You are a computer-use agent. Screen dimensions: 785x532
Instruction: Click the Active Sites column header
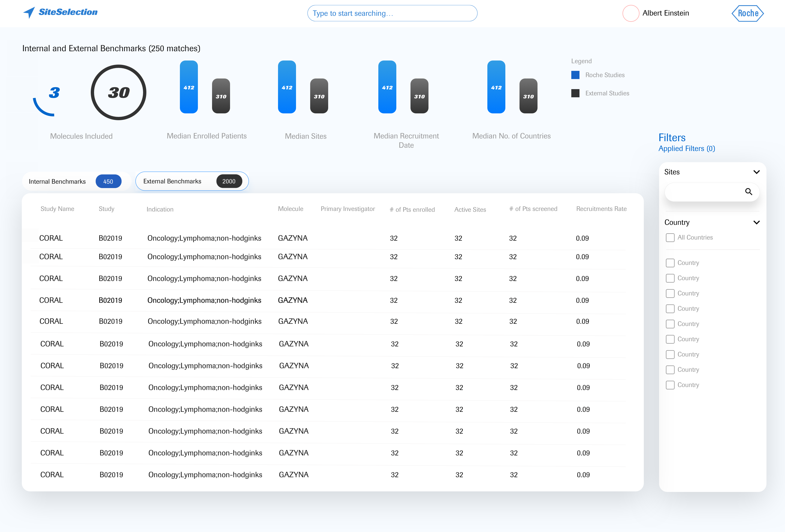pos(470,209)
